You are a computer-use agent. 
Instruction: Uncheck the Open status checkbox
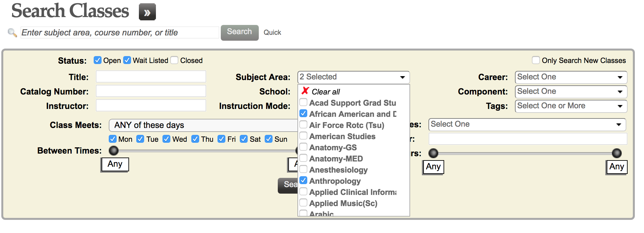tap(97, 60)
